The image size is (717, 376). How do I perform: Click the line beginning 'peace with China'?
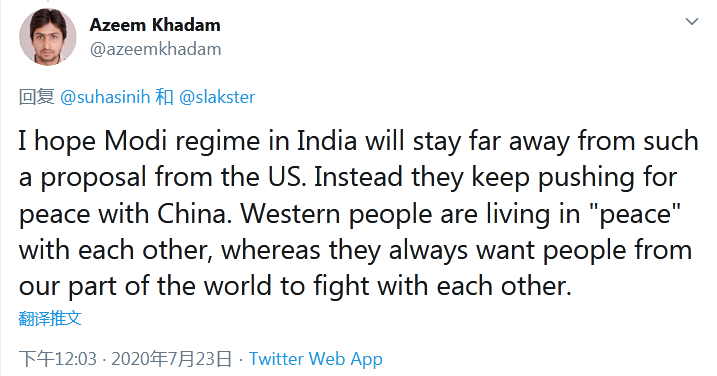coord(350,214)
